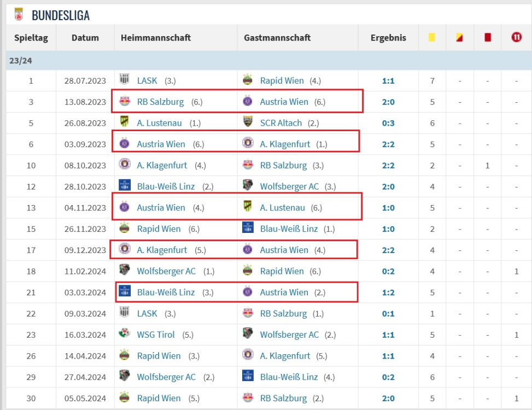
Task: Click Blau-Weiß Linz crest on matchday 21
Action: click(x=125, y=292)
